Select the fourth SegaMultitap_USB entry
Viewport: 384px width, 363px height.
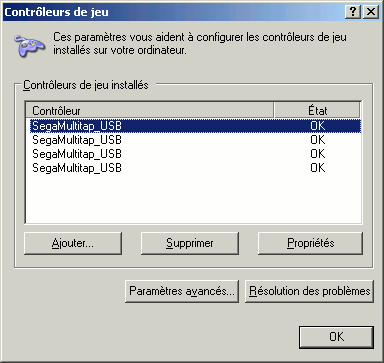click(194, 168)
